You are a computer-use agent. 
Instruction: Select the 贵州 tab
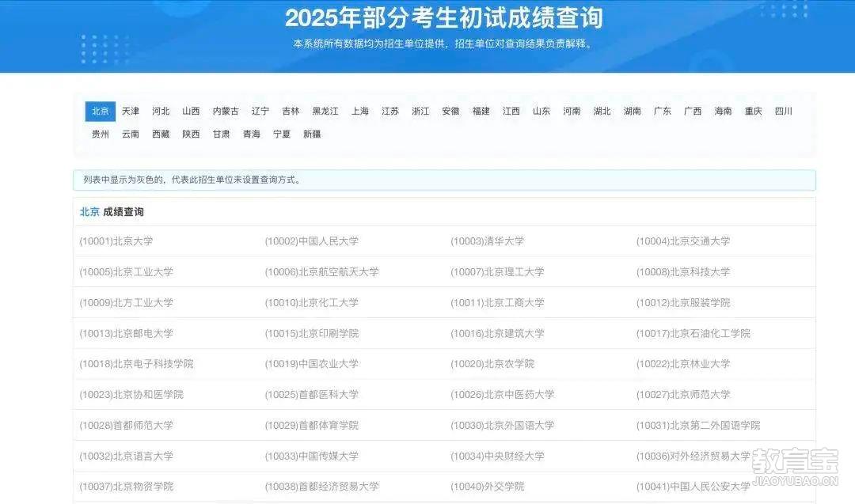point(101,134)
